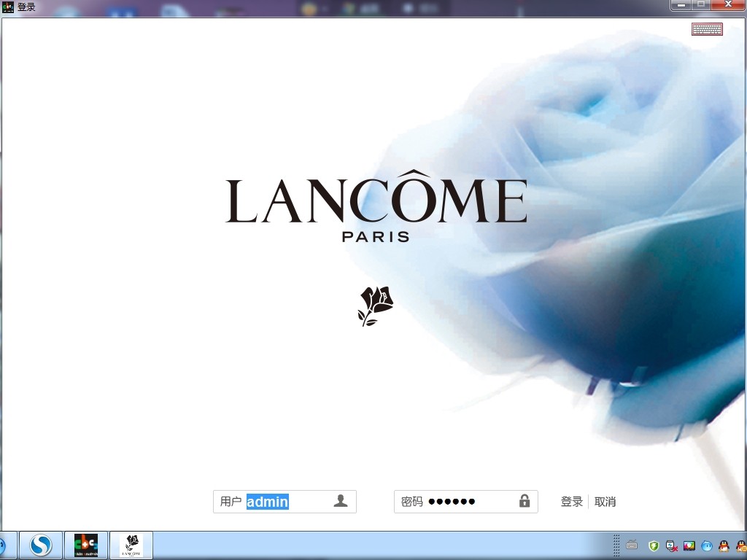Click the device tray icon with red X
The width and height of the screenshot is (747, 560).
(672, 545)
